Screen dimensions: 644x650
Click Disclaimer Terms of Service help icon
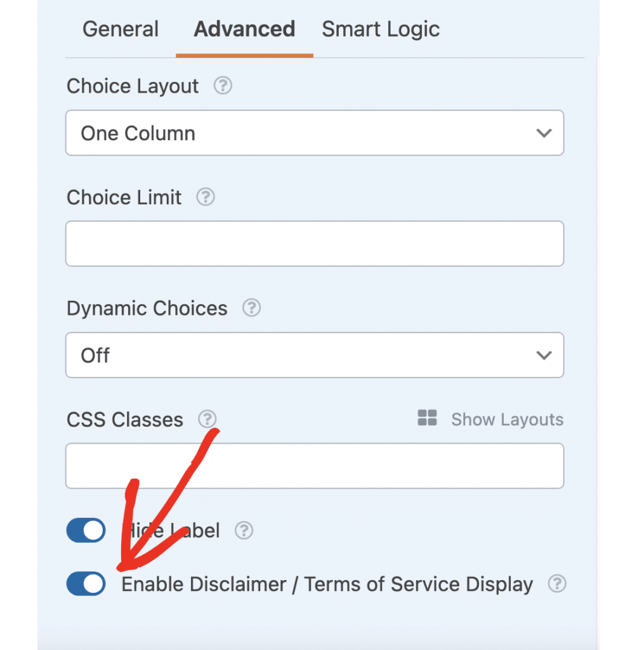[557, 583]
